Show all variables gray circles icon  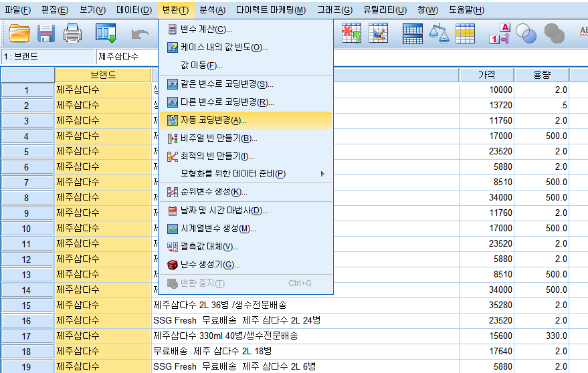point(555,33)
